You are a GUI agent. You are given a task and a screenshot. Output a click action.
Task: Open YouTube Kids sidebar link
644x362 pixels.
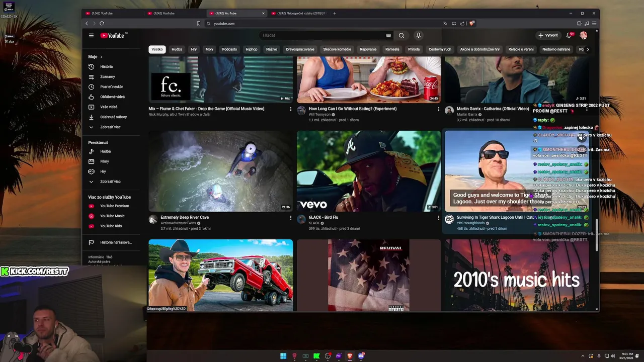point(110,226)
